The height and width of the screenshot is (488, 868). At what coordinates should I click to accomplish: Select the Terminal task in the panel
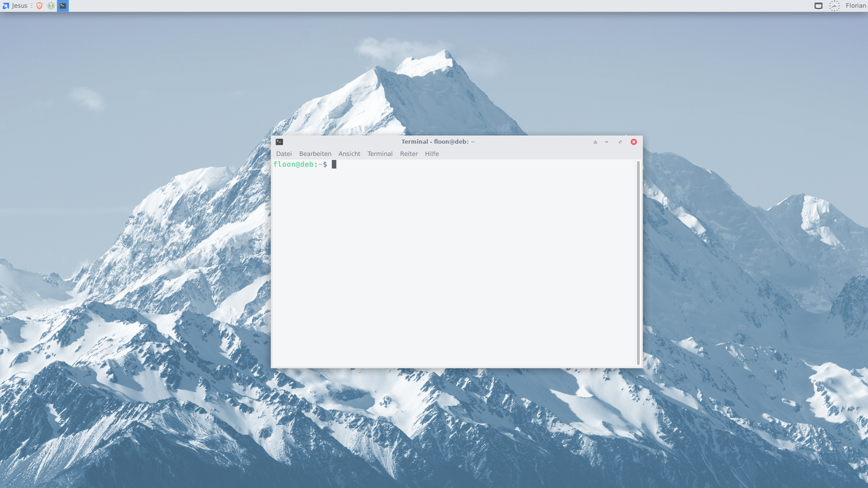[x=63, y=6]
